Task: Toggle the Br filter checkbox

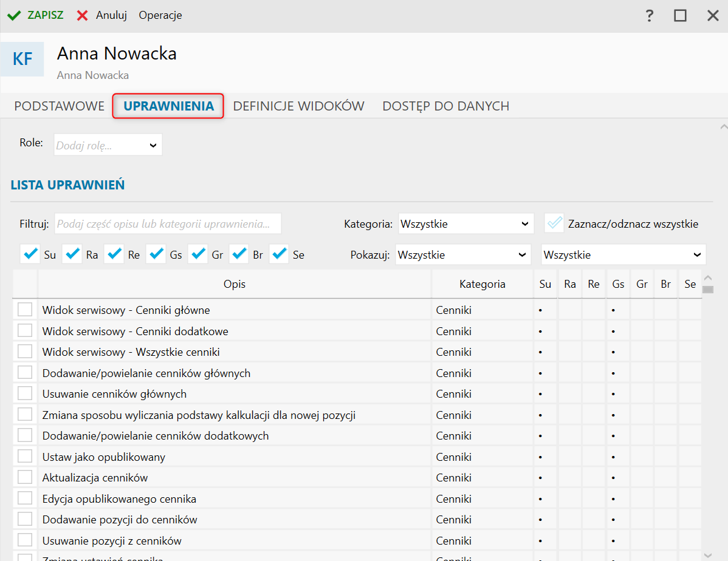Action: pos(239,254)
